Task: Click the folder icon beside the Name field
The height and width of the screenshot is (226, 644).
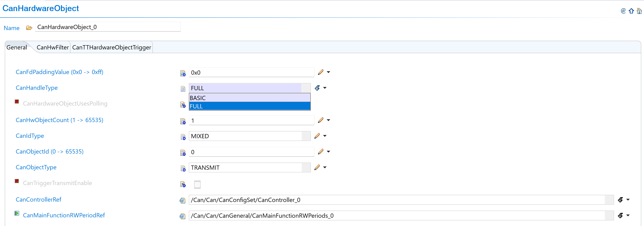Action: point(29,27)
